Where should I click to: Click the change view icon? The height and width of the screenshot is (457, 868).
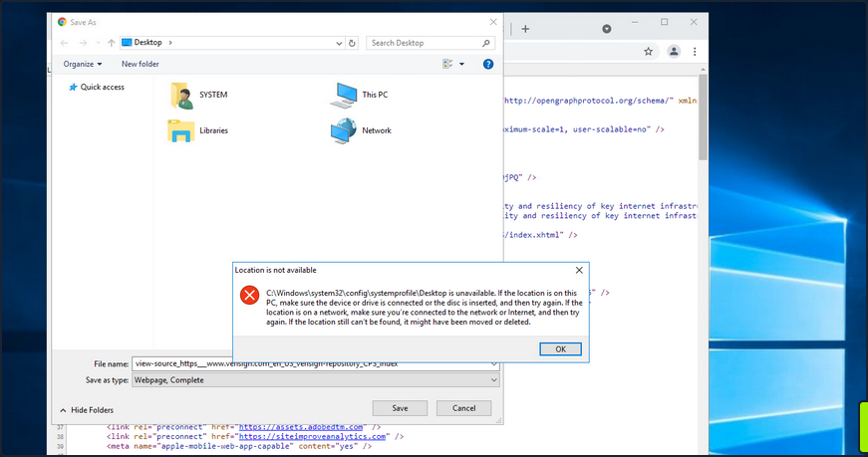coord(447,64)
